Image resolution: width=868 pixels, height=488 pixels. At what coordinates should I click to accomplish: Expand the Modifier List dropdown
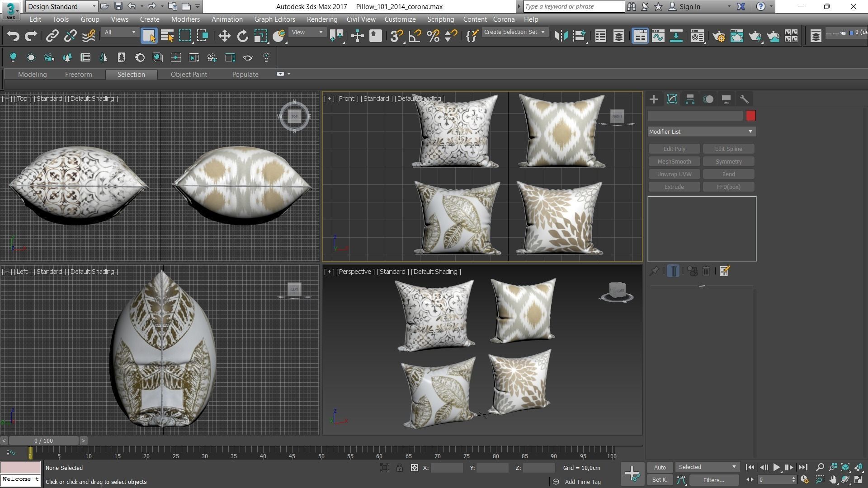pos(702,131)
